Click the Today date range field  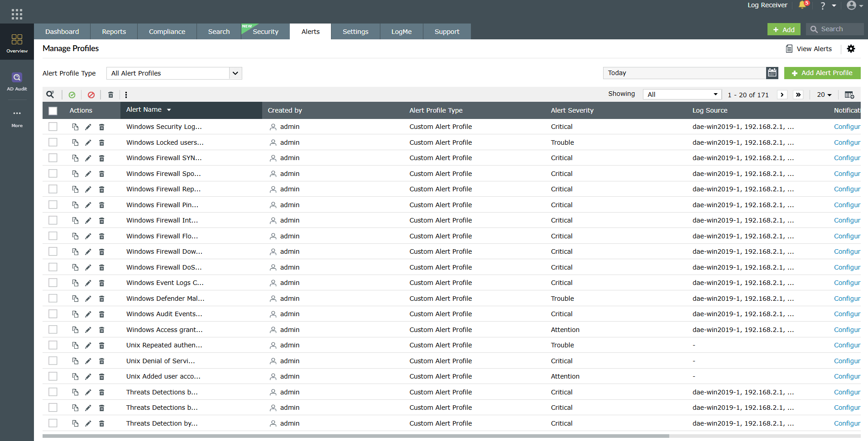coord(685,73)
